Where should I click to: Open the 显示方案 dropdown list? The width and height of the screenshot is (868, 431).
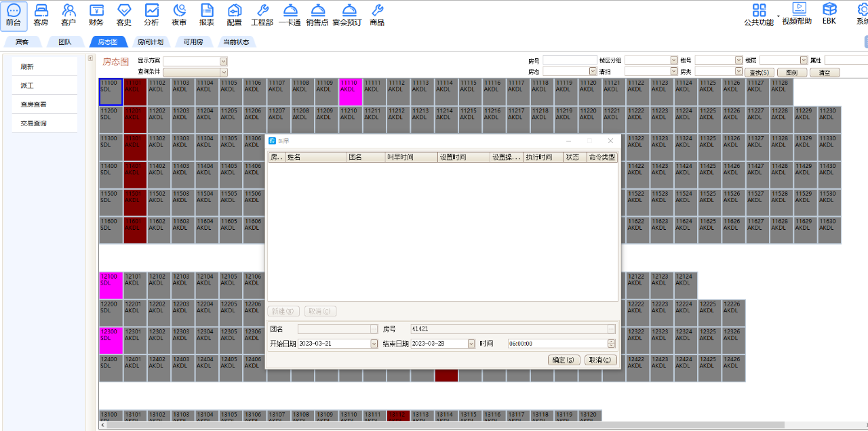(224, 62)
